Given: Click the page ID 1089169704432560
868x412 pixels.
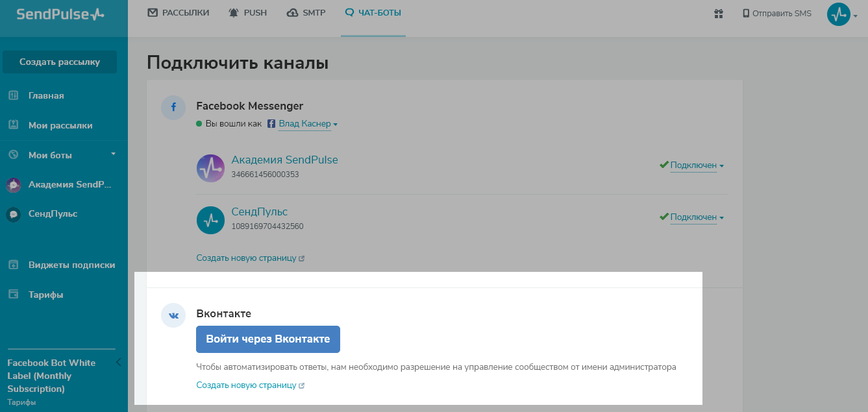Looking at the screenshot, I should (267, 226).
